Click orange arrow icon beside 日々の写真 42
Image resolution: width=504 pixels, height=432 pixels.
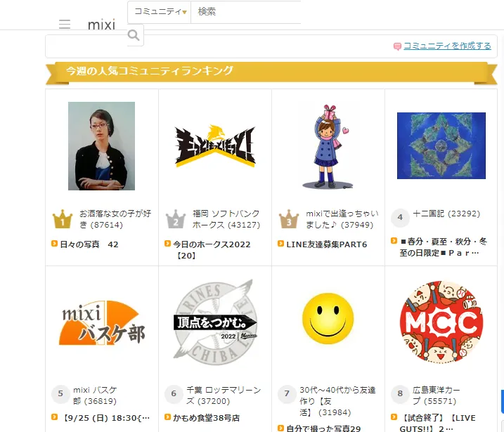54,244
